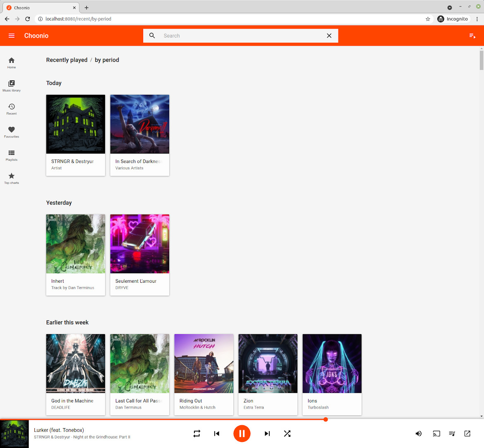Click the STRNGR & Destryur card title

tap(72, 161)
